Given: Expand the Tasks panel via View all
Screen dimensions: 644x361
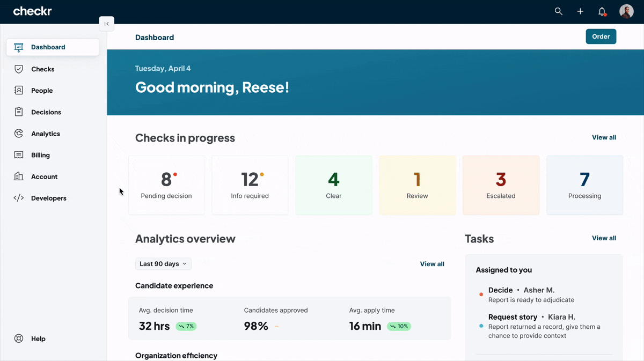Looking at the screenshot, I should [x=603, y=238].
